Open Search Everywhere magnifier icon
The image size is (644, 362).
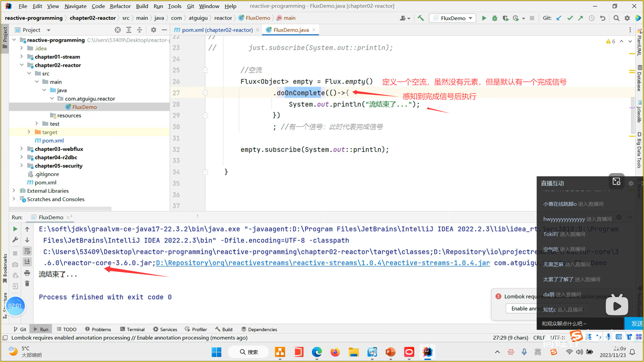[616, 18]
